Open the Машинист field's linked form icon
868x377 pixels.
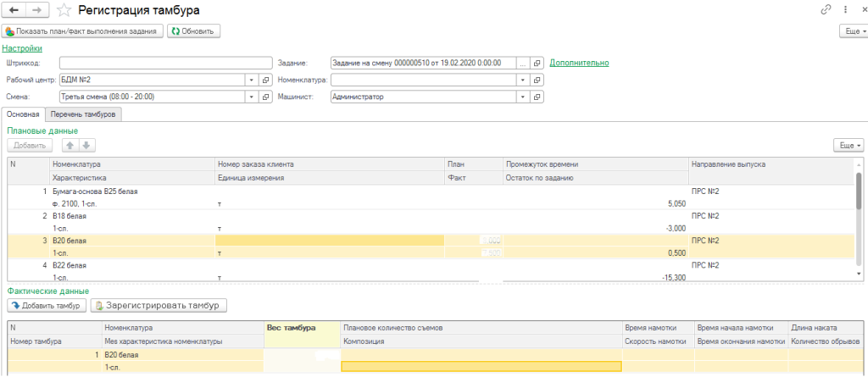pyautogui.click(x=537, y=97)
